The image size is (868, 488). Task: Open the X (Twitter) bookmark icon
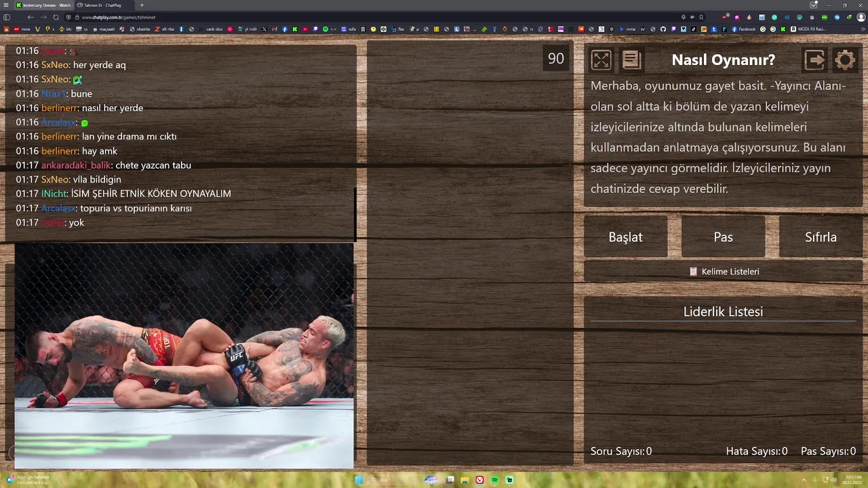[264, 29]
